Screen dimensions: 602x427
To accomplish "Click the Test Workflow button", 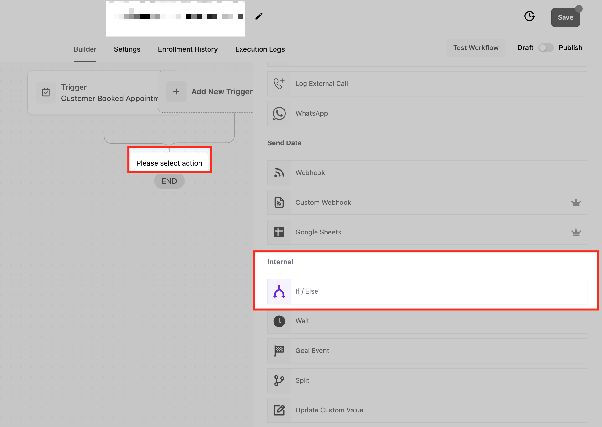I will point(476,48).
